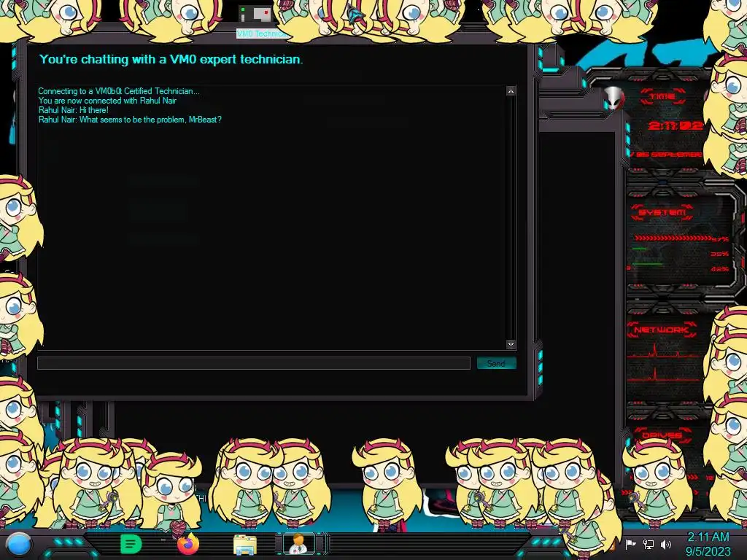The image size is (747, 560).
Task: Click the 'Rahul Nair: Hi there!' chat line
Action: (x=74, y=110)
